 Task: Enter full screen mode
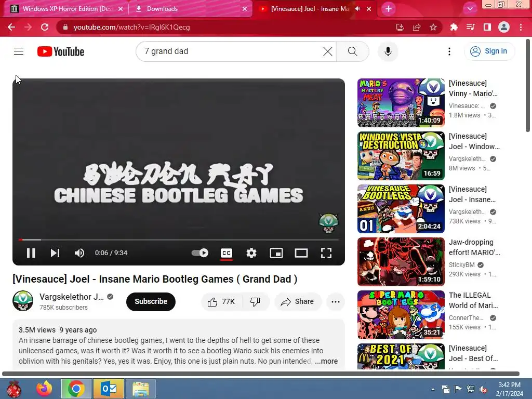click(x=326, y=253)
